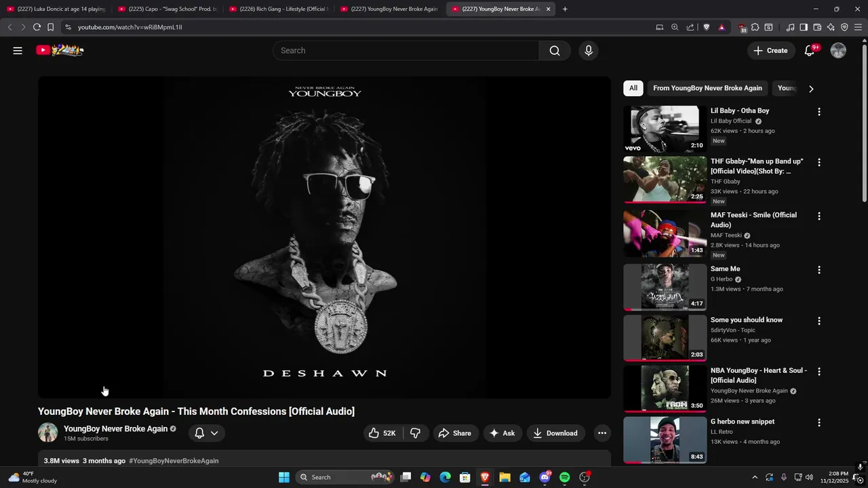Click the search magnifier button
Image resolution: width=868 pixels, height=488 pixels.
(555, 51)
